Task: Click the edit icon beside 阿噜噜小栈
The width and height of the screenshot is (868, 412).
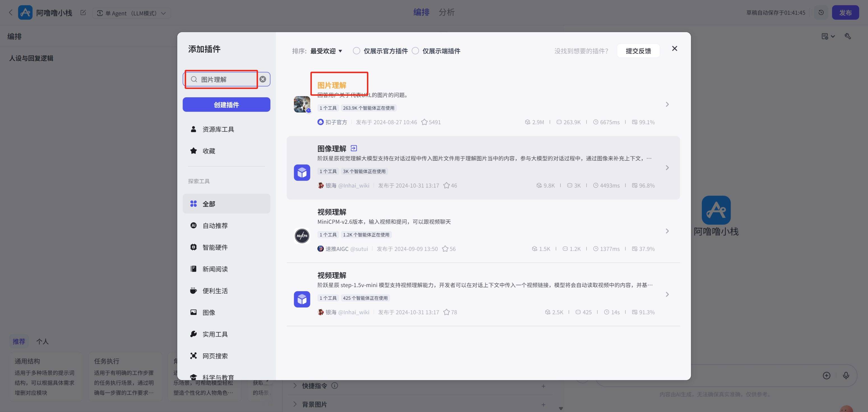Action: click(83, 13)
